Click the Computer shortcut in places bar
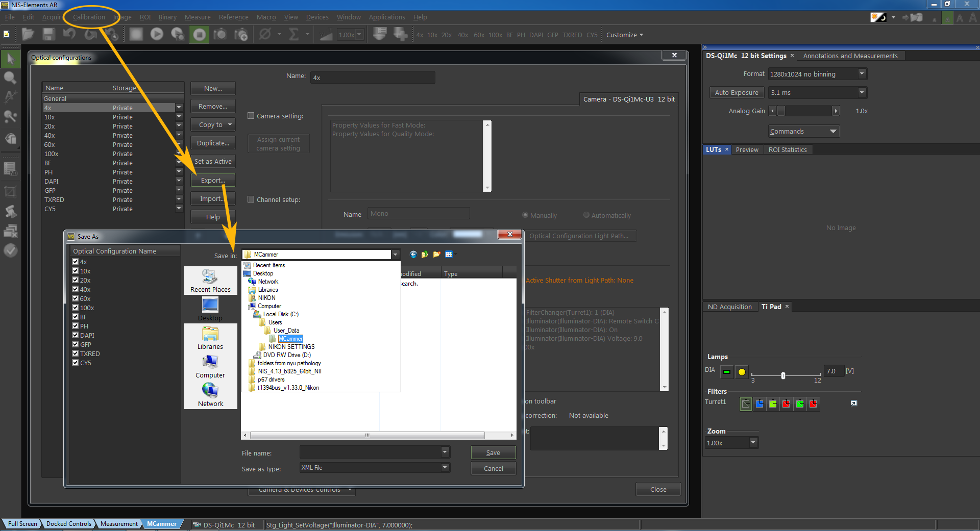This screenshot has height=531, width=980. coord(210,366)
